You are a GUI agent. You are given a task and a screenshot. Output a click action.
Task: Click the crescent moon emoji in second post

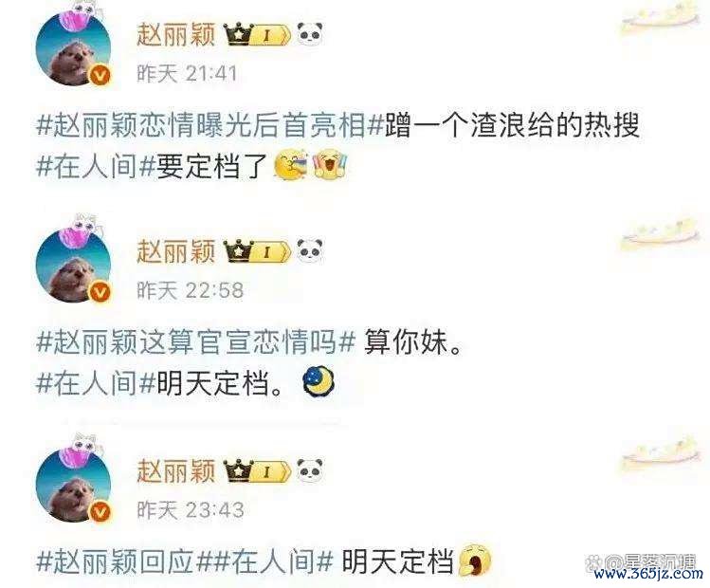[319, 382]
